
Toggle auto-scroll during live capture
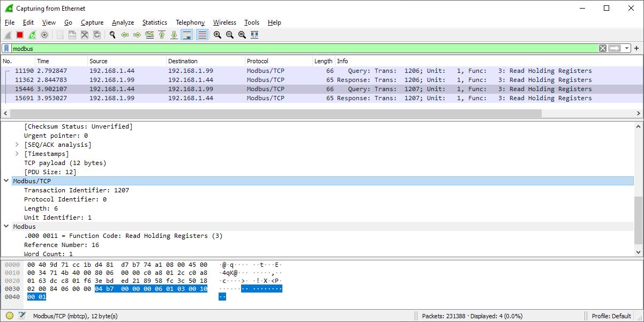(x=187, y=35)
